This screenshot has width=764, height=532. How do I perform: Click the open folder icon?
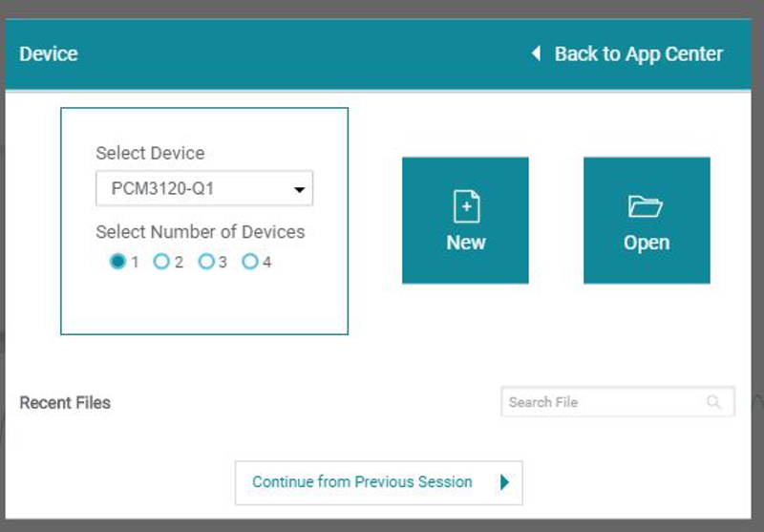(x=646, y=206)
